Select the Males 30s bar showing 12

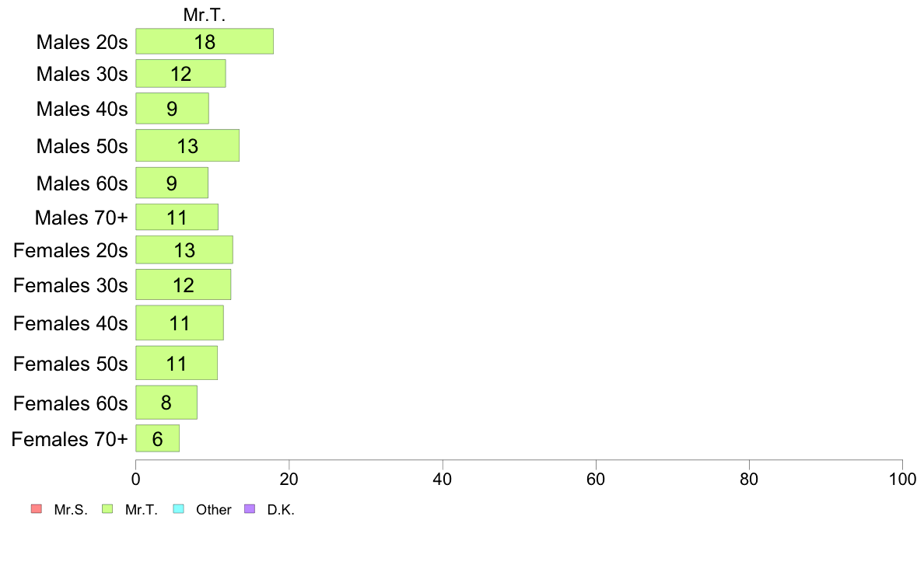[x=180, y=74]
